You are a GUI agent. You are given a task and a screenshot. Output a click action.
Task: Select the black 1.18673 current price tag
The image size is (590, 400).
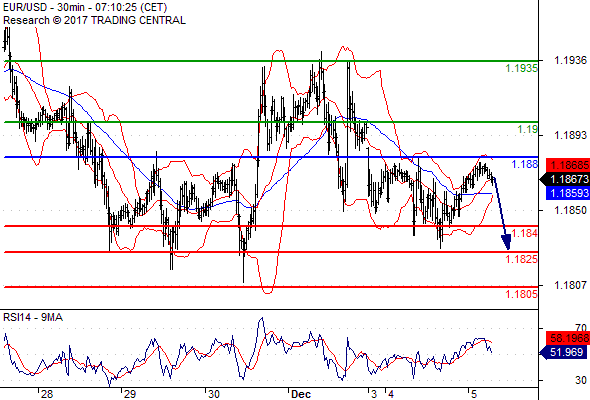pos(565,179)
